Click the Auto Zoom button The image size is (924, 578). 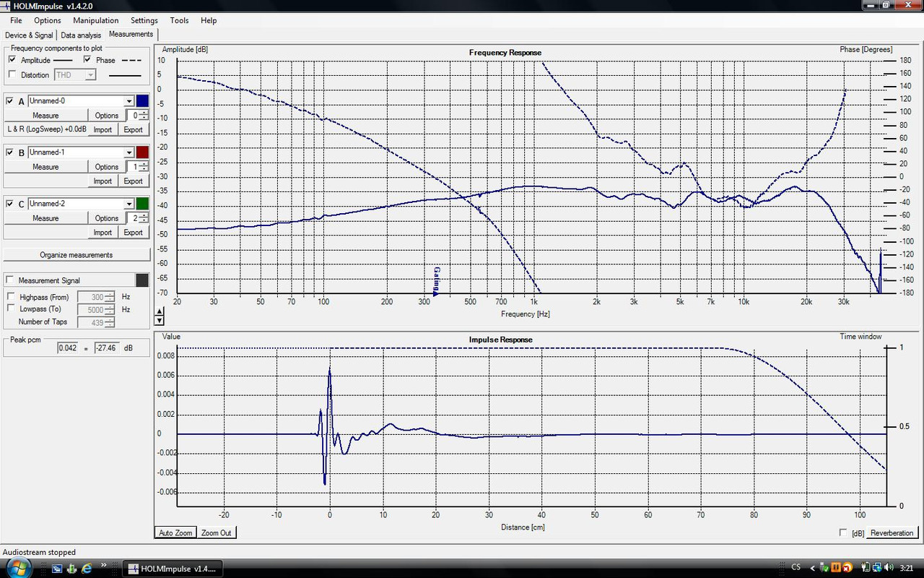(175, 533)
